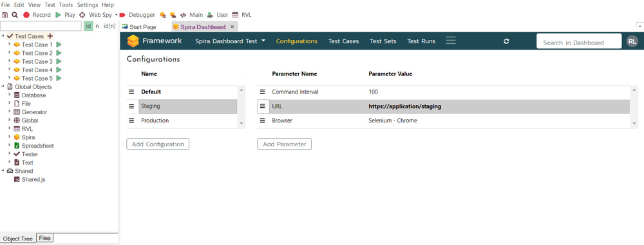644x245 pixels.
Task: Go to Test Runs in dashboard
Action: (421, 41)
